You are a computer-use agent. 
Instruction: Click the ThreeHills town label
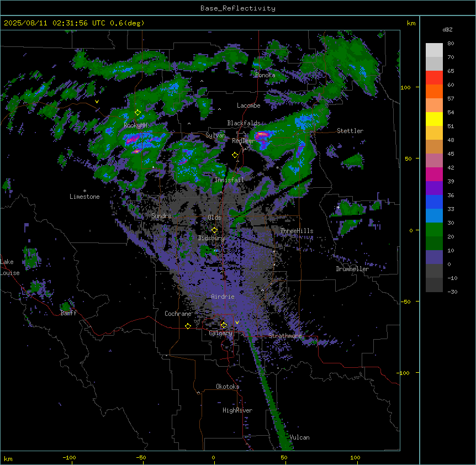coord(297,231)
